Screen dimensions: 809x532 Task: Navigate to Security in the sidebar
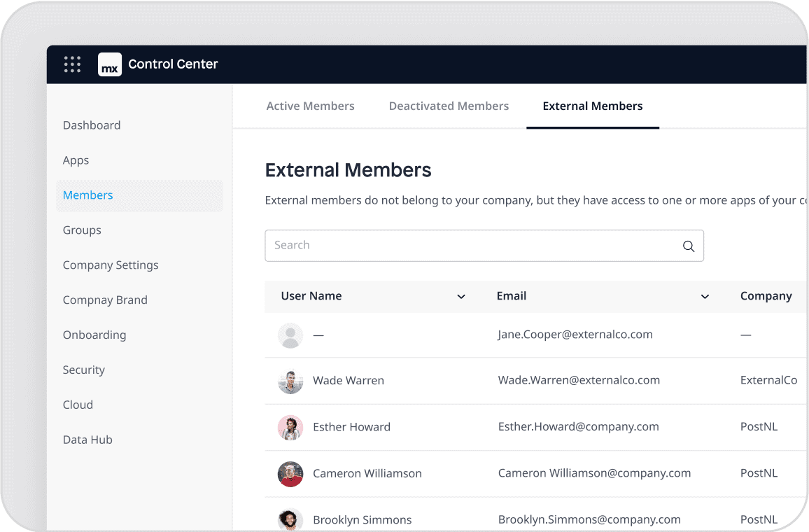pyautogui.click(x=84, y=370)
